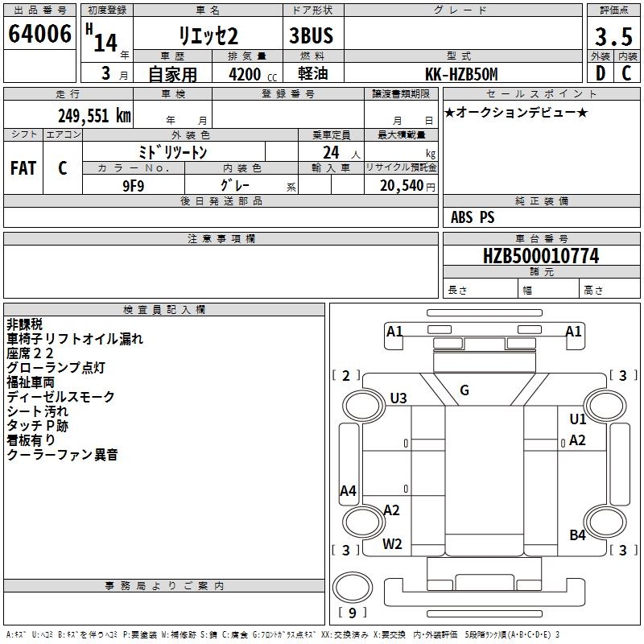Click the B4 damage marker
The image size is (644, 644).
click(x=577, y=535)
